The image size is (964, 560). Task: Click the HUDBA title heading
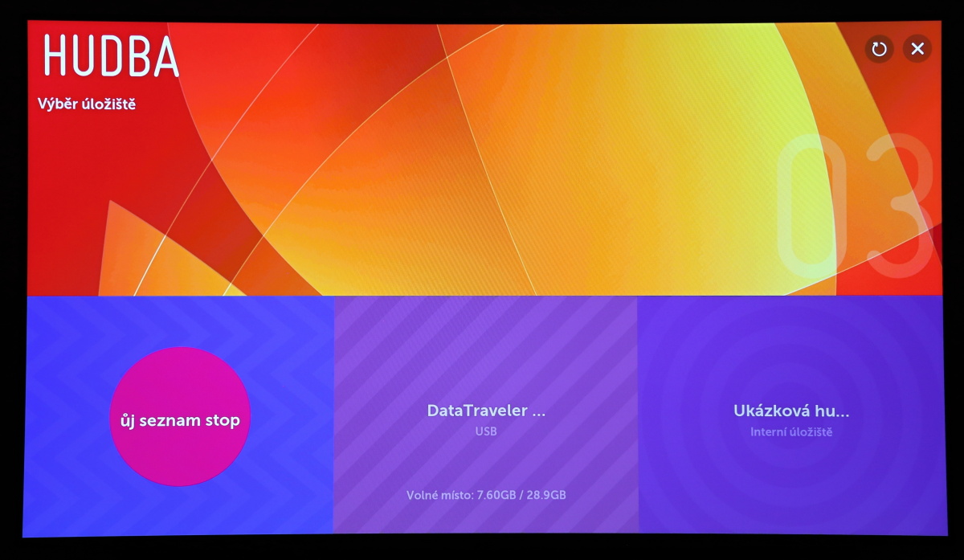[111, 56]
